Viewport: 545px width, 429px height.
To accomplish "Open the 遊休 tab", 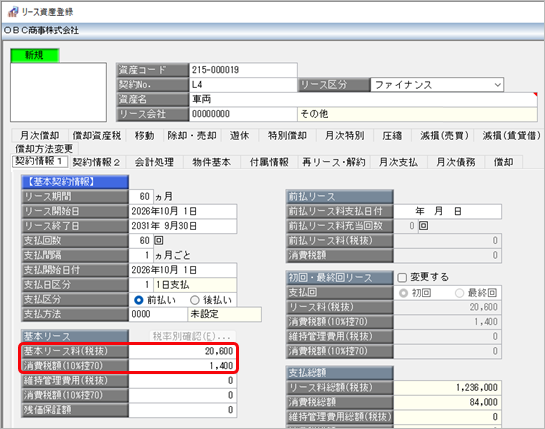I will pyautogui.click(x=239, y=135).
